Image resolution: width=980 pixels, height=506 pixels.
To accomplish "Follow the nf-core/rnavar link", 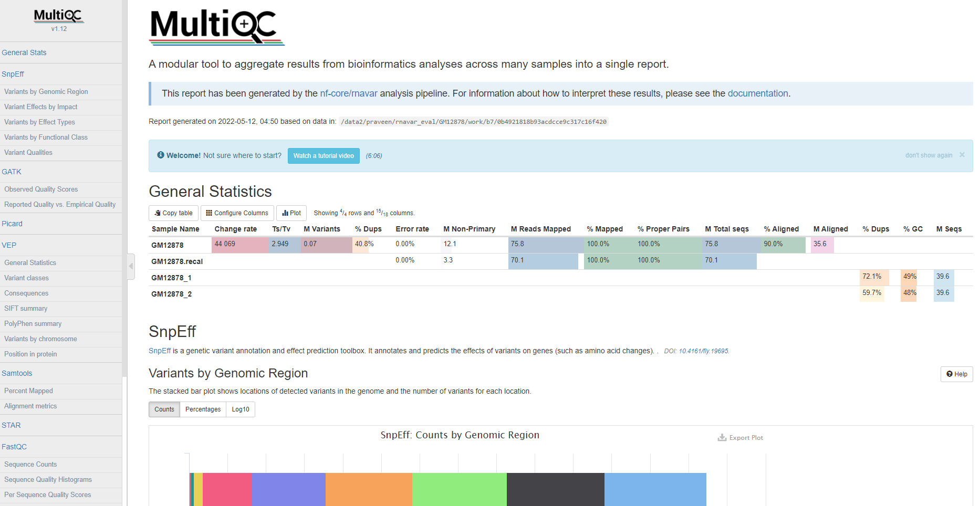I will 349,93.
